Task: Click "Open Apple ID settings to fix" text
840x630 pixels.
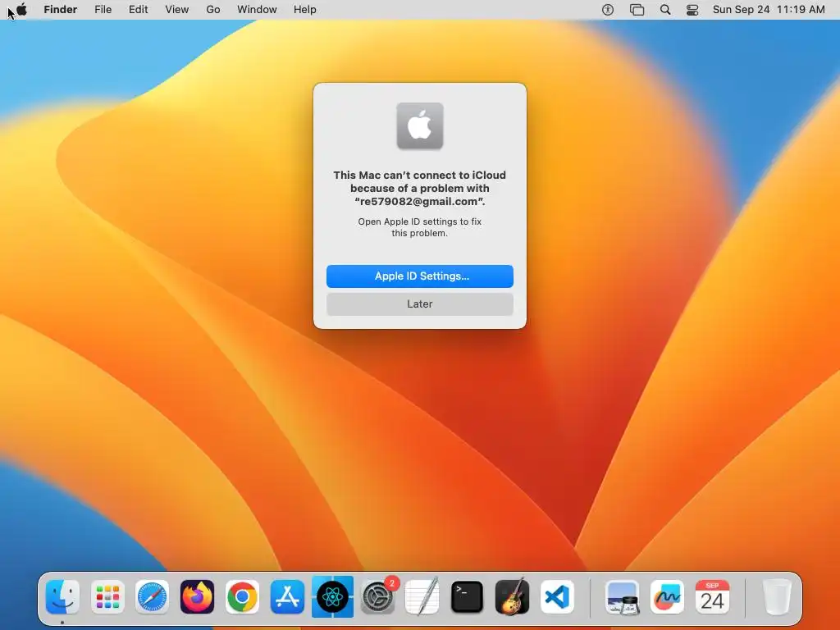Action: click(x=420, y=221)
